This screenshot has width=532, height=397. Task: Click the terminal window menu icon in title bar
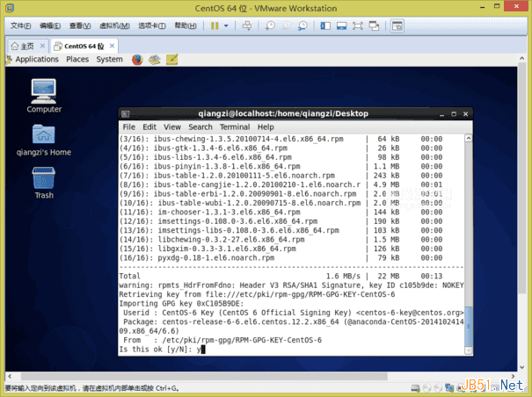click(126, 114)
